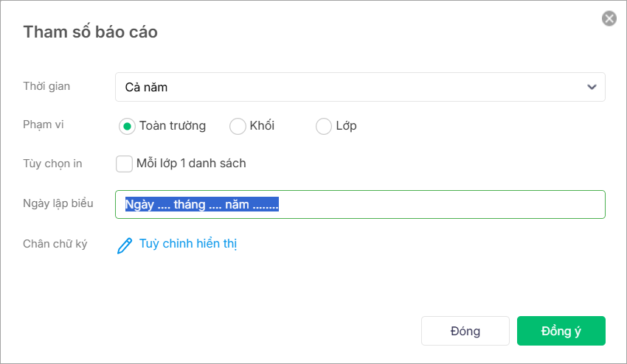The image size is (627, 364).
Task: Click the Toàn trường option text
Action: (x=173, y=126)
